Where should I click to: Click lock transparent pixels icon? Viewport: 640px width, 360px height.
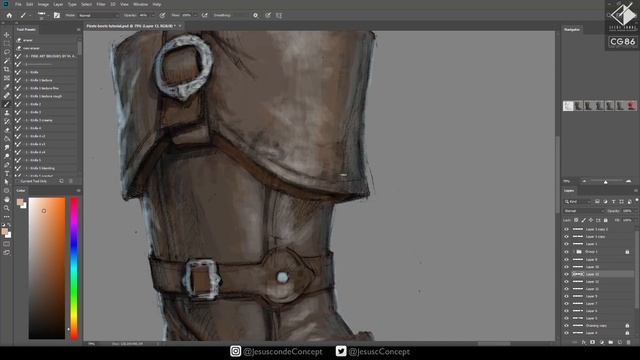coord(576,220)
